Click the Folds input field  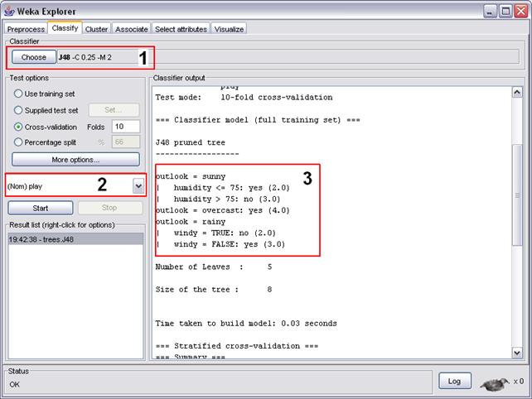126,127
